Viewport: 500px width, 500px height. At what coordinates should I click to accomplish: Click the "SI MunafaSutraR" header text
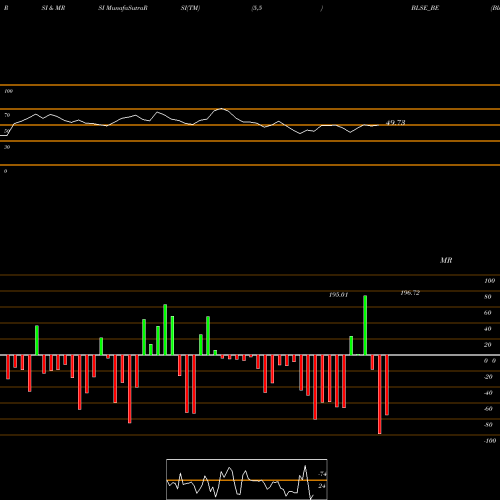(123, 8)
